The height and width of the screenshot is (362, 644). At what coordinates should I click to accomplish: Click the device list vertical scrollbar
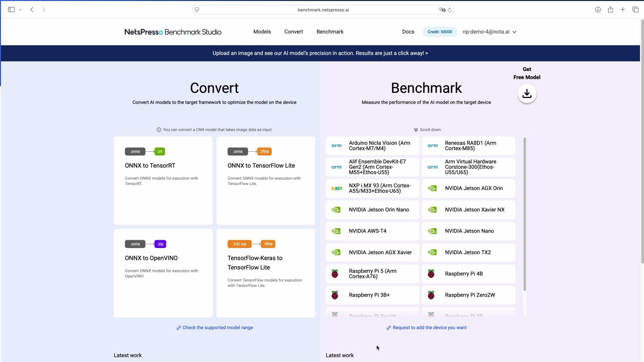point(525,215)
